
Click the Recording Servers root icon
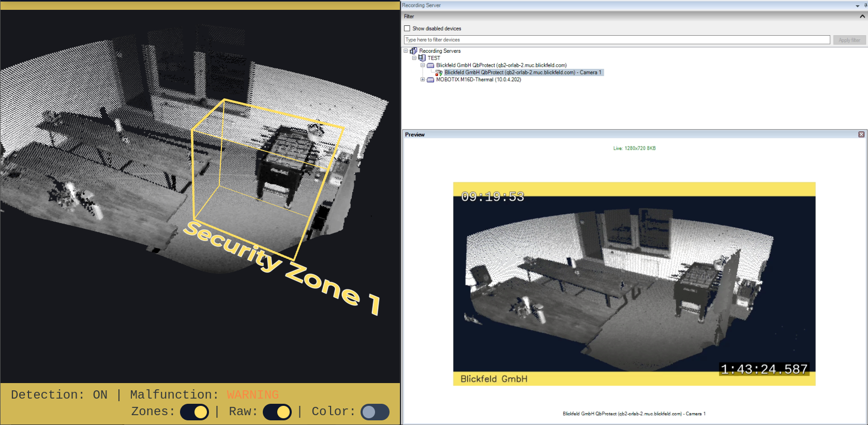413,51
